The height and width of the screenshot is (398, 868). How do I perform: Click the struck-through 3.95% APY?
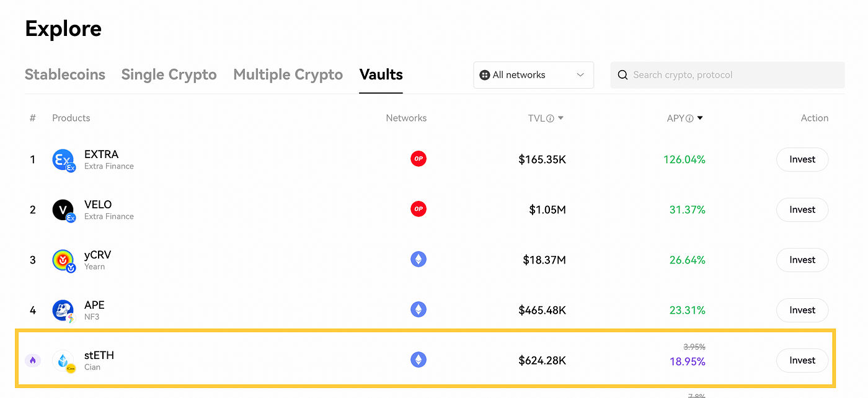(x=694, y=347)
